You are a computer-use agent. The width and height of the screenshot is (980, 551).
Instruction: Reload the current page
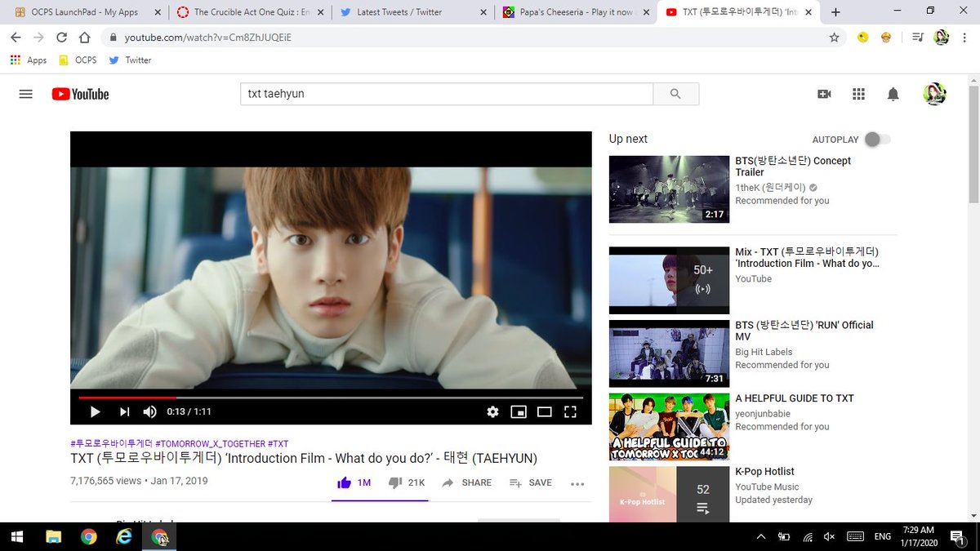click(61, 38)
